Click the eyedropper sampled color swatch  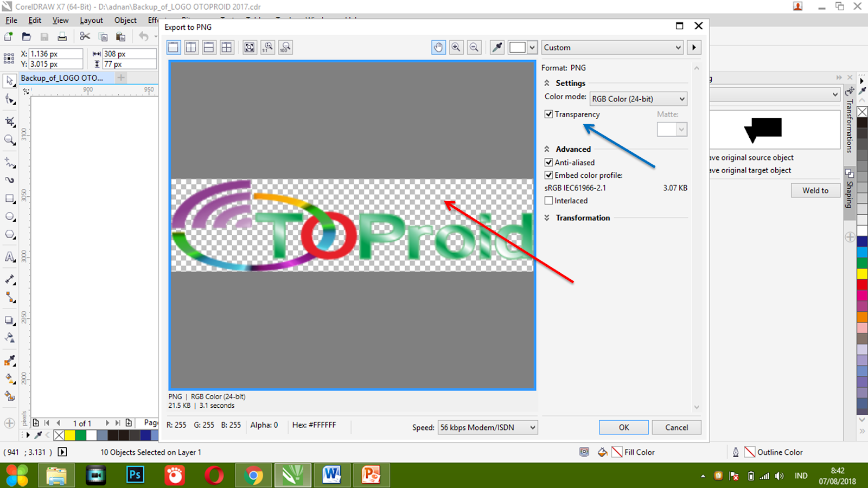517,47
